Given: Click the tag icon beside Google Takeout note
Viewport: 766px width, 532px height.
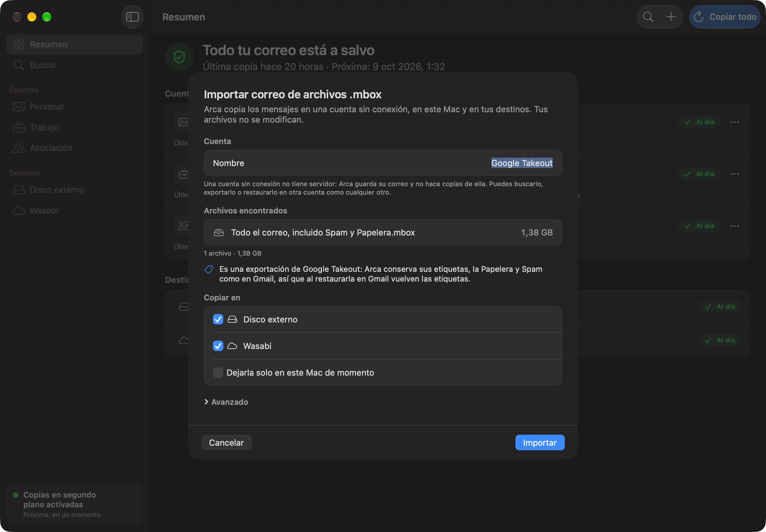Looking at the screenshot, I should (x=209, y=269).
